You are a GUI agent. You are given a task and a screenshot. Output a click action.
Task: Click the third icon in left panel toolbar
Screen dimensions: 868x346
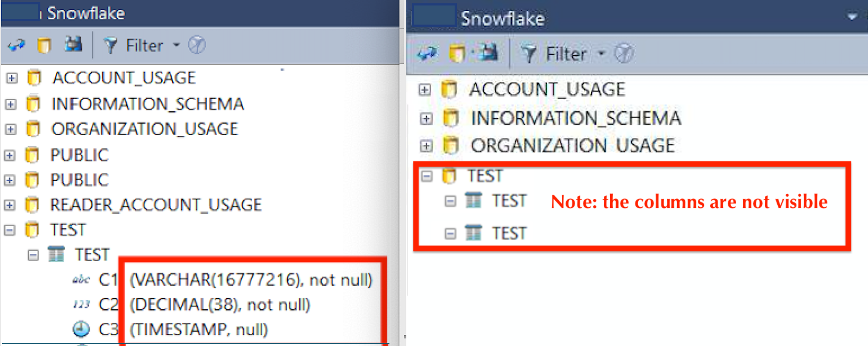pyautogui.click(x=73, y=44)
